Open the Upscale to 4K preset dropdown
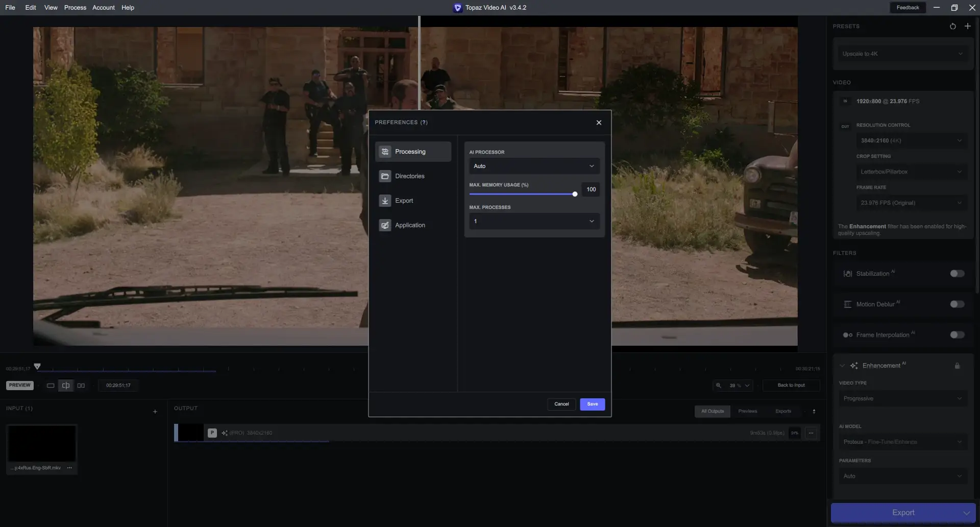This screenshot has width=980, height=527. point(902,54)
